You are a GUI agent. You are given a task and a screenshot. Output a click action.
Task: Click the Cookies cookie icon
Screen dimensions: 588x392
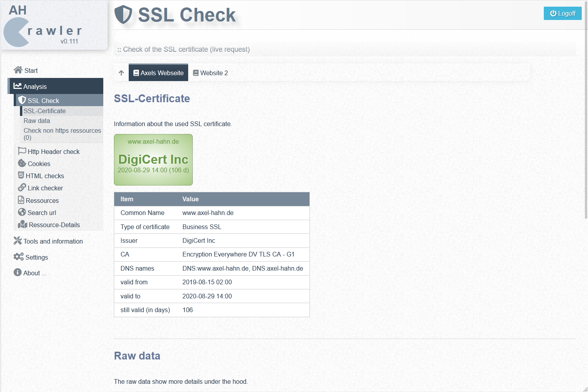22,163
